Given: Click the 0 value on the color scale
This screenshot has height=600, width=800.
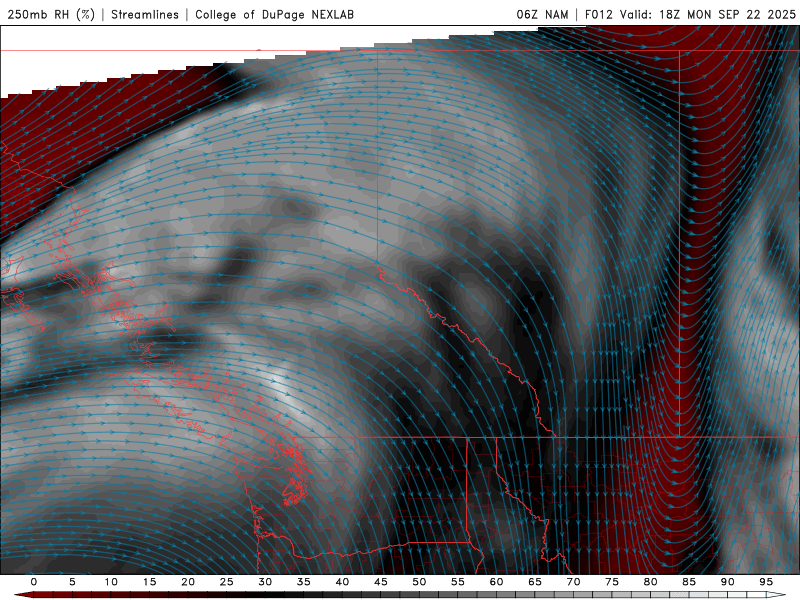Looking at the screenshot, I should (34, 582).
